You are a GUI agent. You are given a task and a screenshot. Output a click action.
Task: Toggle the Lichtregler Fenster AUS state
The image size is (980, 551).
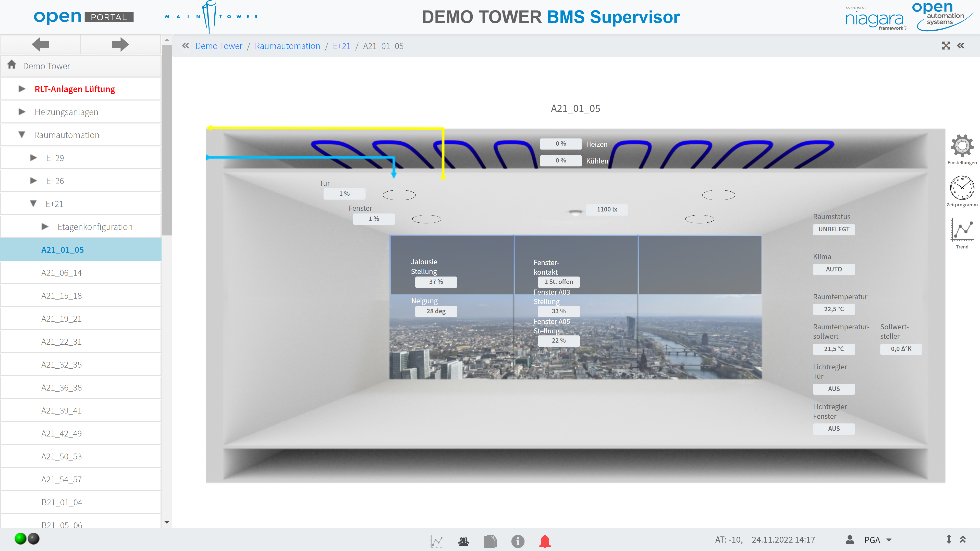[834, 429]
